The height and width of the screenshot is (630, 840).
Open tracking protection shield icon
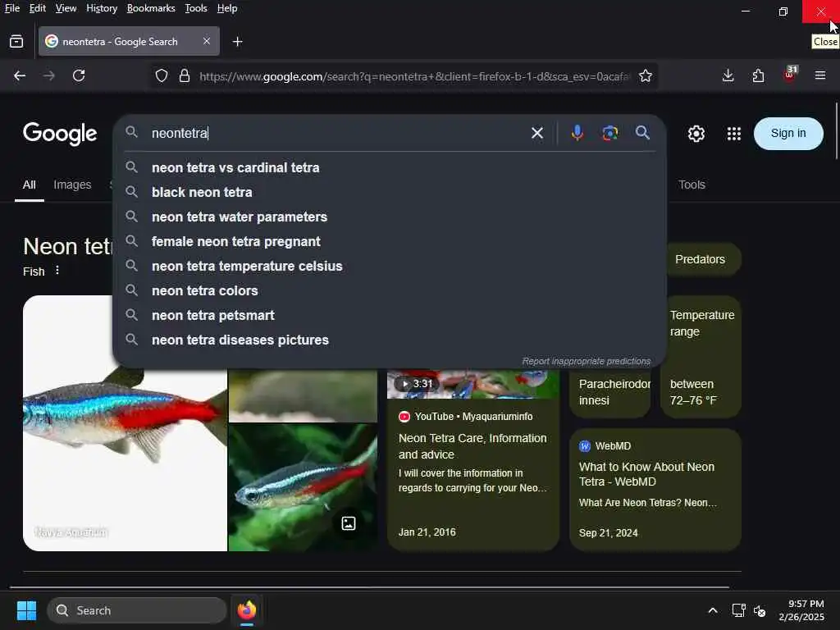162,76
